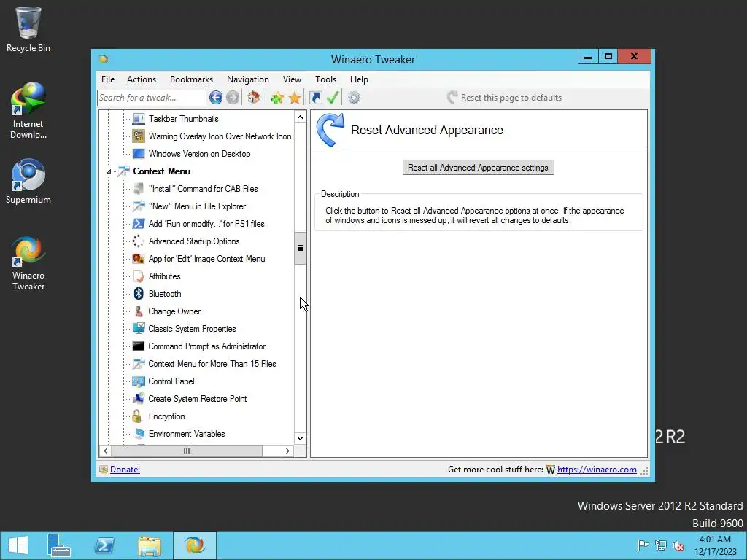
Task: Open the Navigation menu
Action: [x=248, y=79]
